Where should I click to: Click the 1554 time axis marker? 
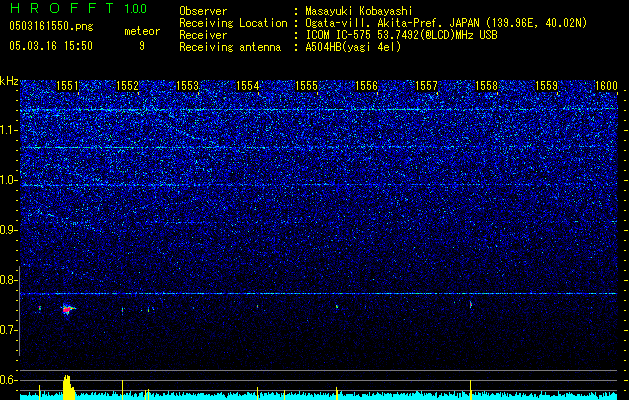(x=248, y=86)
